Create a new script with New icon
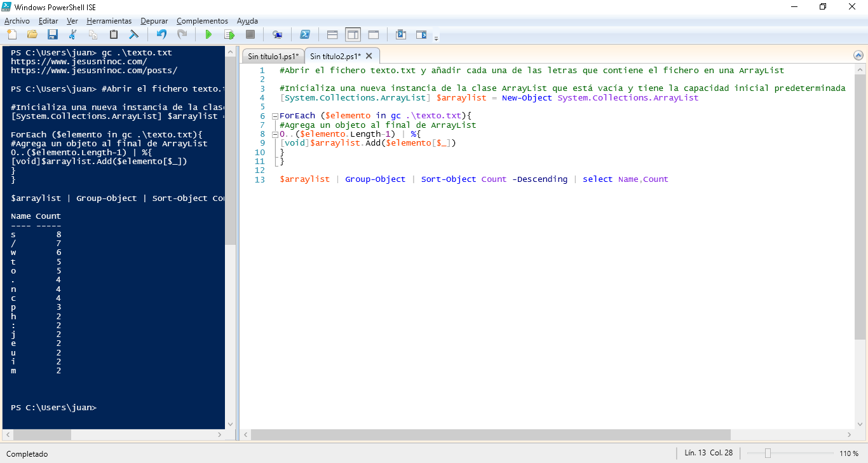 click(12, 34)
